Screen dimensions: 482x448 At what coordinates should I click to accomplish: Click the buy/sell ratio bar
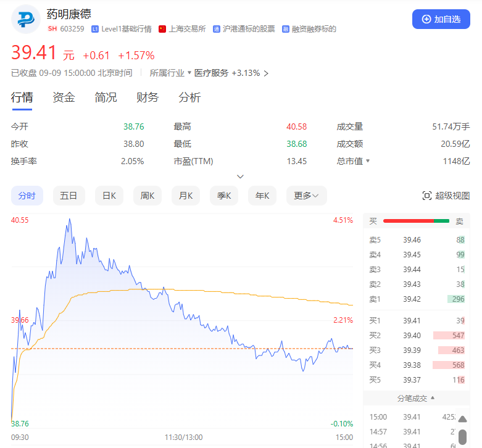click(x=416, y=221)
